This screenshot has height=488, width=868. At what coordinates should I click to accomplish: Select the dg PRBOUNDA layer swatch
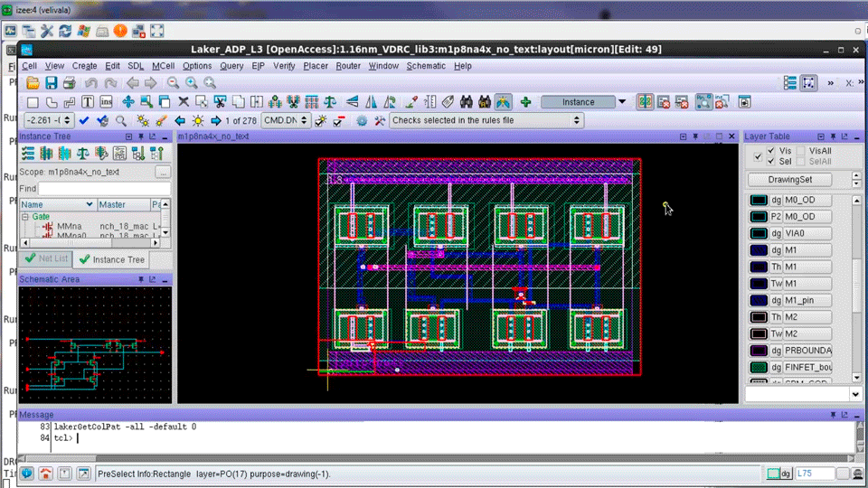[759, 351]
